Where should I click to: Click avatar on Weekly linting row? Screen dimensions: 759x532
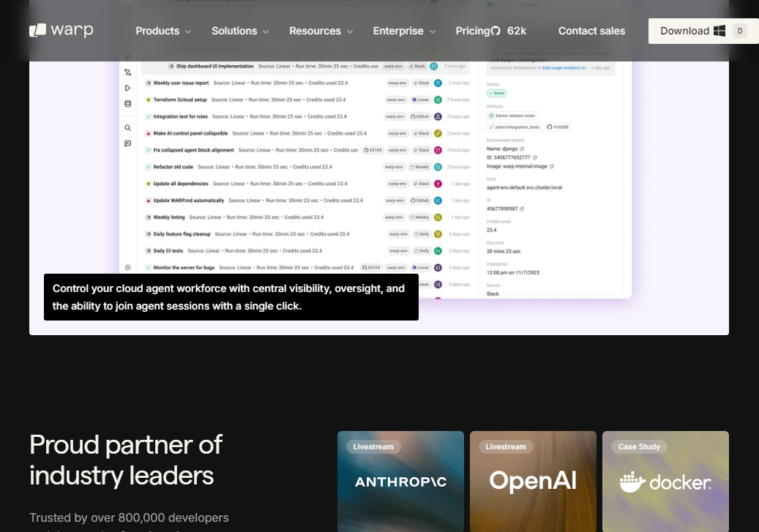(438, 217)
